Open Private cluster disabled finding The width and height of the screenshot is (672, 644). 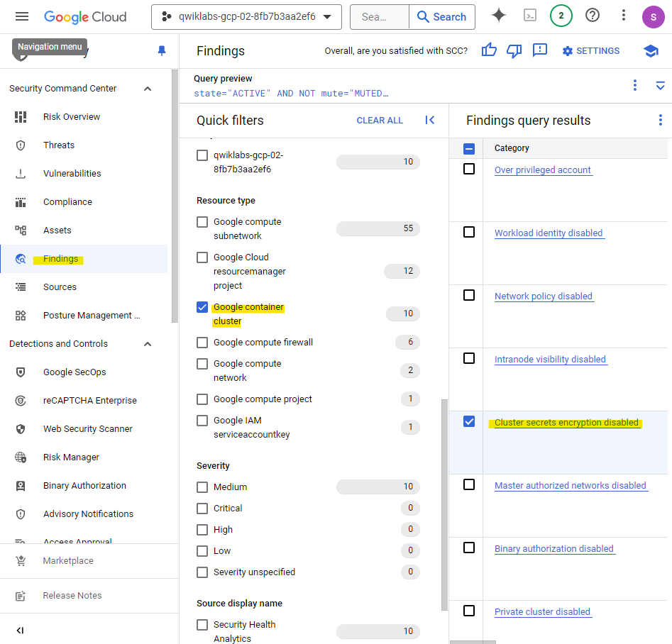543,612
